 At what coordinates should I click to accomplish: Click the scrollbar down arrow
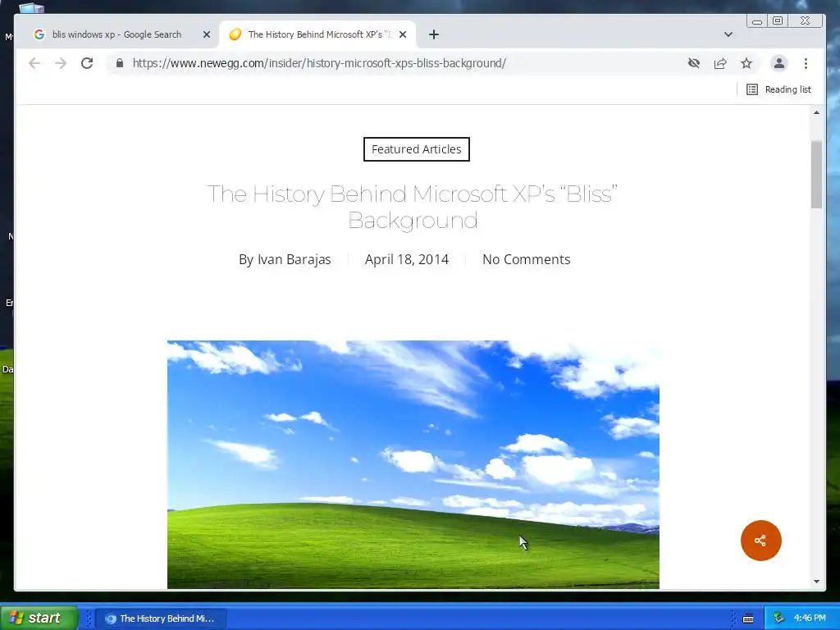tap(816, 582)
